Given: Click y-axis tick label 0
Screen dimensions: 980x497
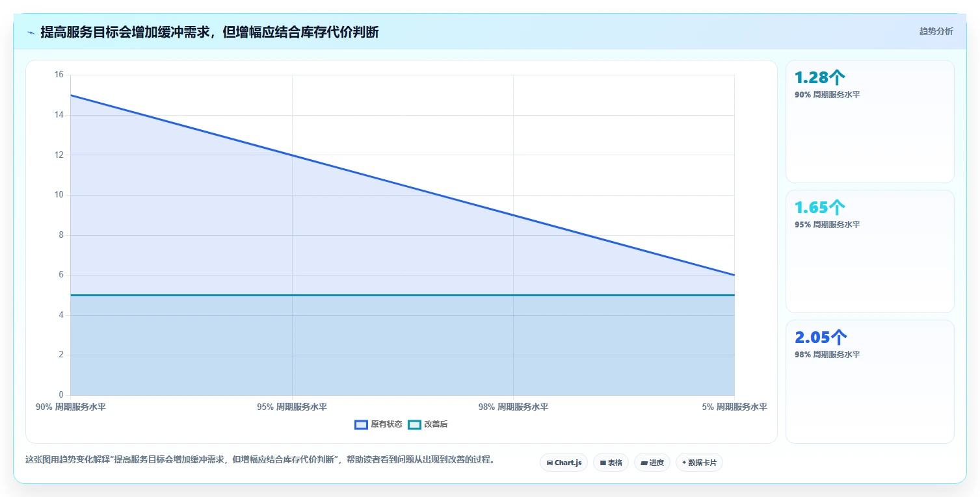Looking at the screenshot, I should pyautogui.click(x=62, y=395).
